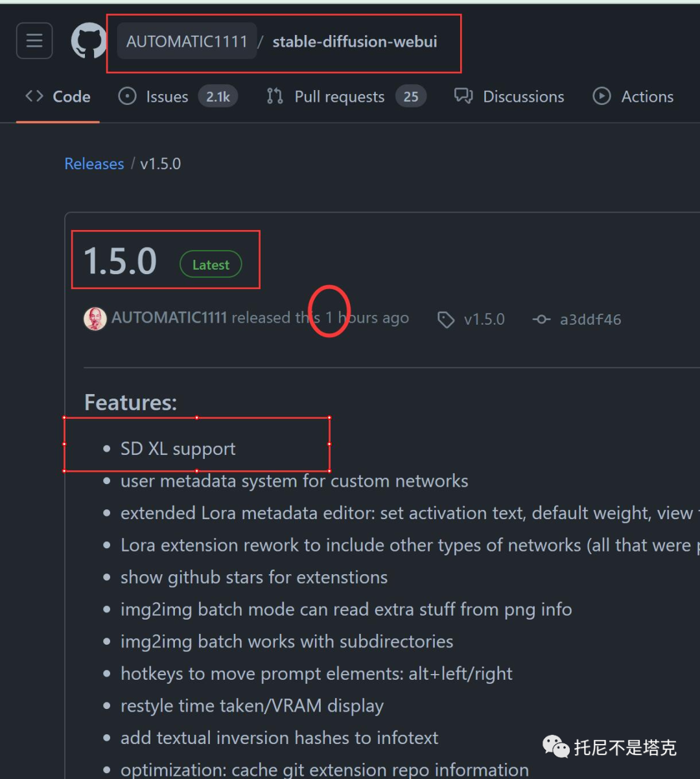700x779 pixels.
Task: Click the green Latest label
Action: (x=211, y=264)
